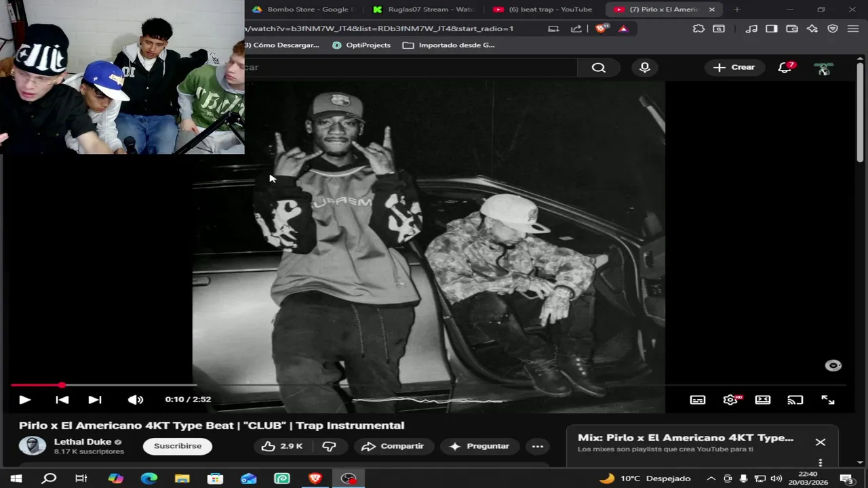Open the Task View taskbar icon

pyautogui.click(x=81, y=479)
